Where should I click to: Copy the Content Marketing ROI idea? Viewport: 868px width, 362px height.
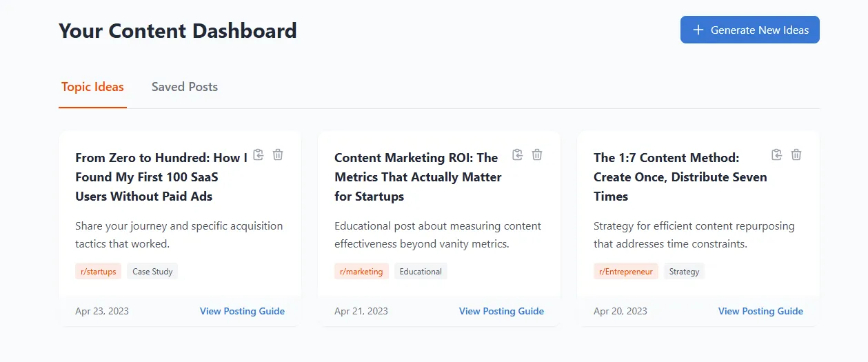point(518,154)
